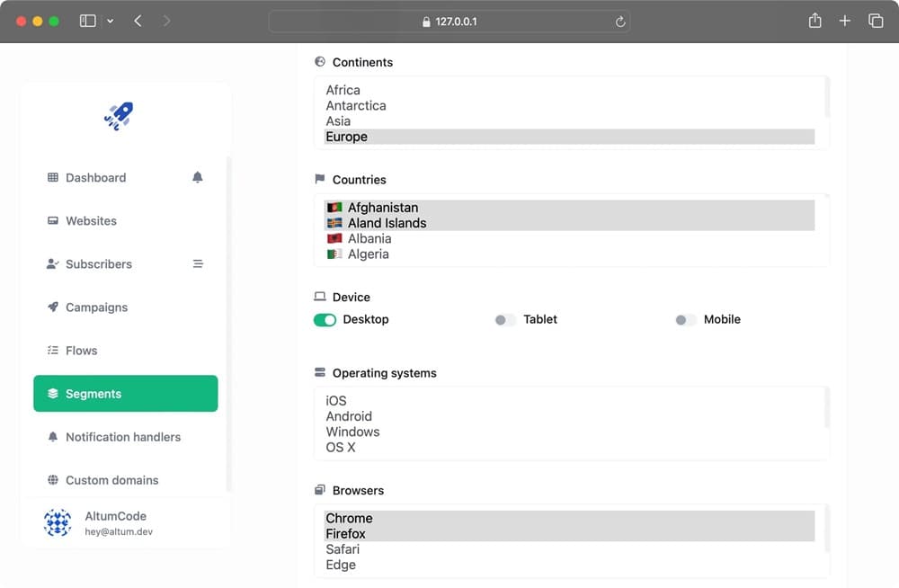Select Chrome in Browsers list
This screenshot has height=588, width=899.
pos(569,519)
